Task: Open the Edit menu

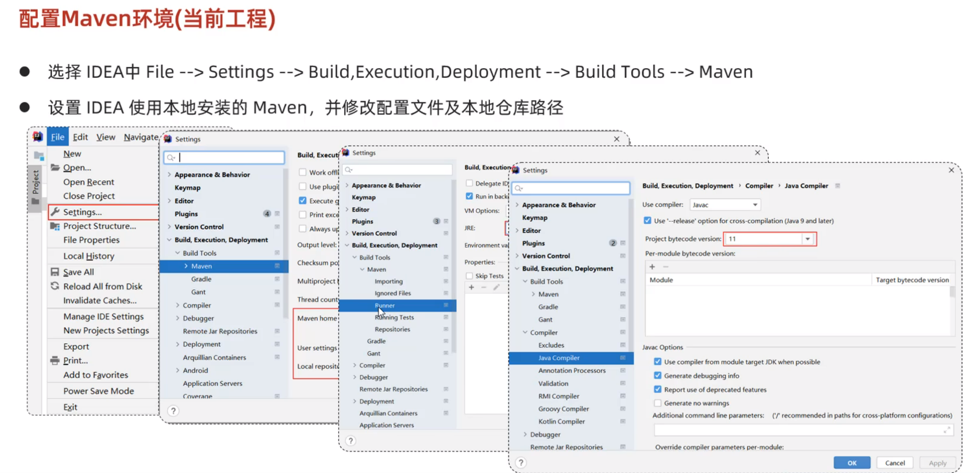Action: (x=80, y=137)
